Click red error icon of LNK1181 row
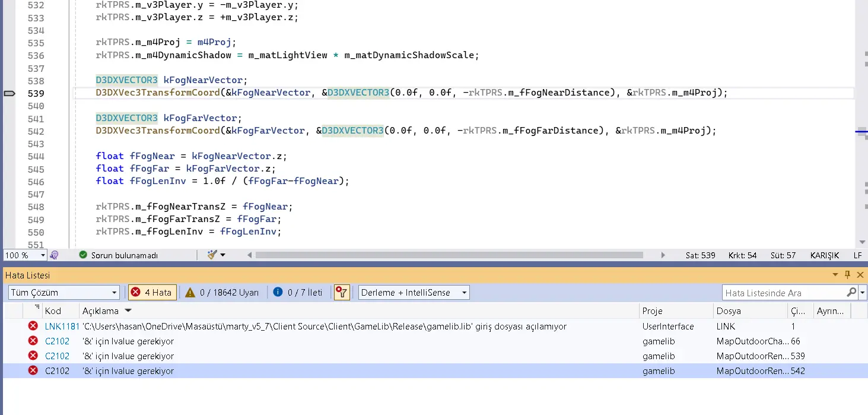 (33, 326)
